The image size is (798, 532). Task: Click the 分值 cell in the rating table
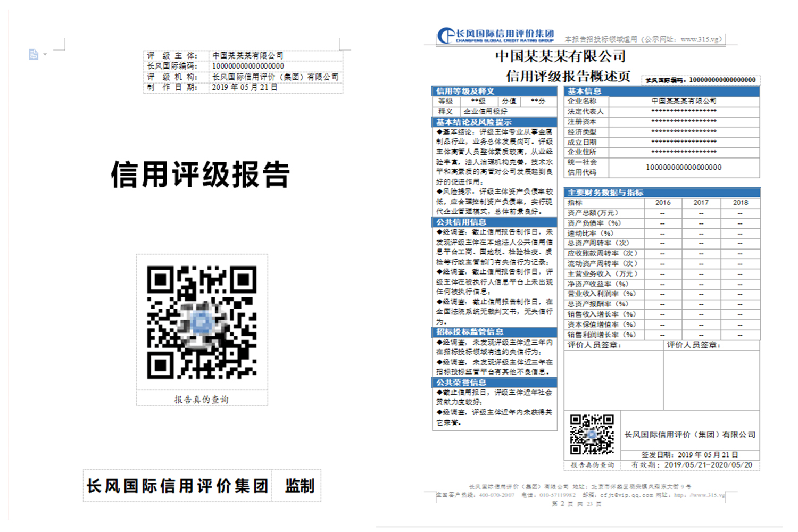click(x=509, y=101)
